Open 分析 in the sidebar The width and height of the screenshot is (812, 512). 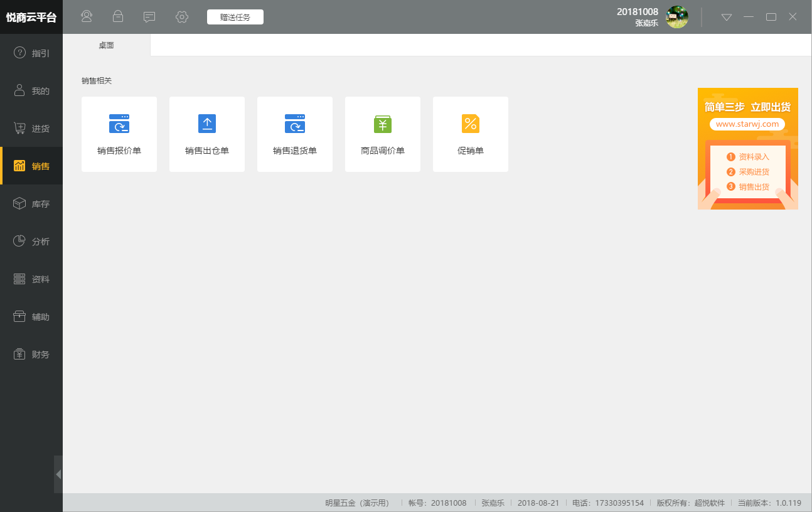[x=31, y=242]
